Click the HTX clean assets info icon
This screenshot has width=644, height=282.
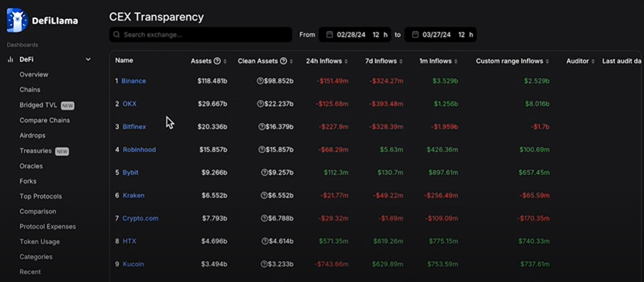tap(265, 241)
